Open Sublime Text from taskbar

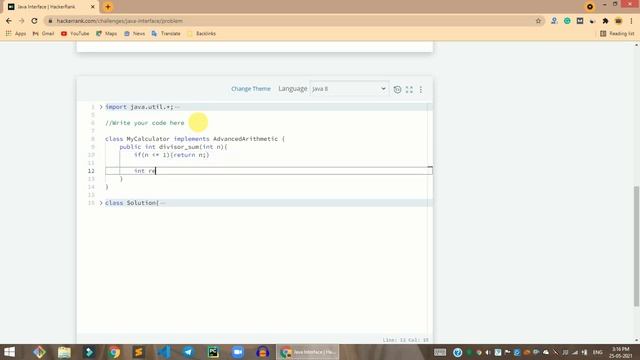[x=139, y=352]
